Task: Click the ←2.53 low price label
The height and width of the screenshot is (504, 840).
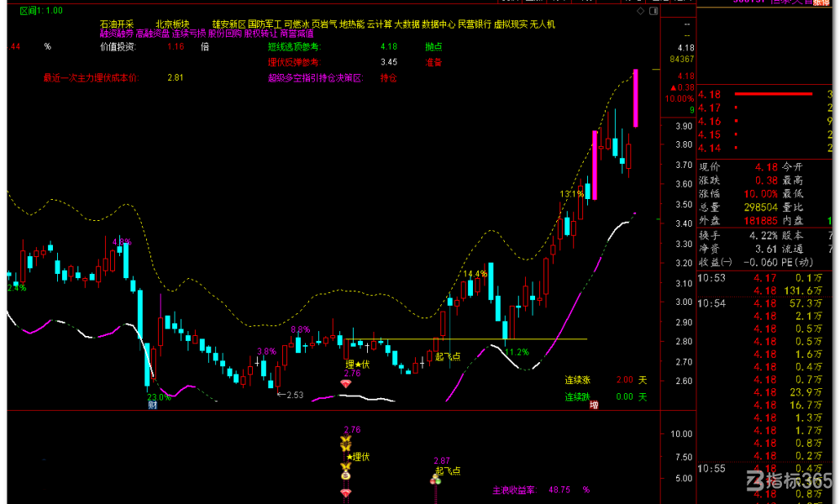Action: (x=291, y=395)
